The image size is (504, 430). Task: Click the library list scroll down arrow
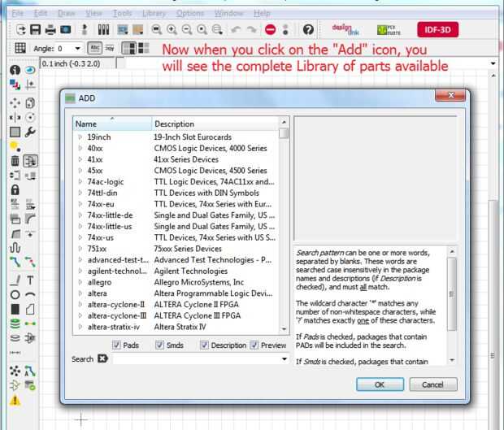tap(284, 329)
